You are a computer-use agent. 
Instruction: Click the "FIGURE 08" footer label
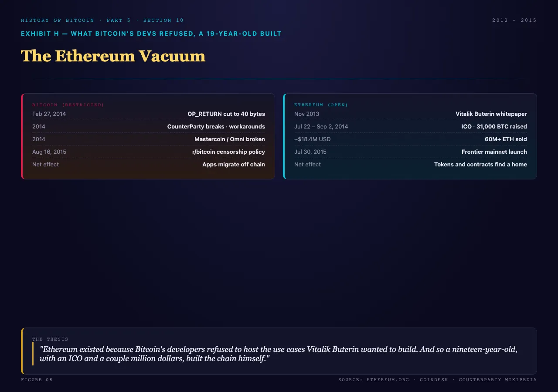coord(37,380)
